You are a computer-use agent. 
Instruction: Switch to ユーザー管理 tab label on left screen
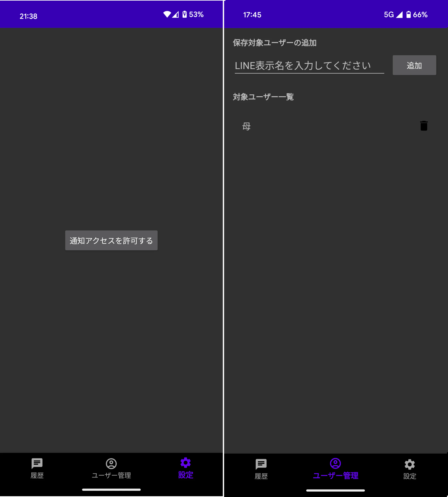pos(111,475)
